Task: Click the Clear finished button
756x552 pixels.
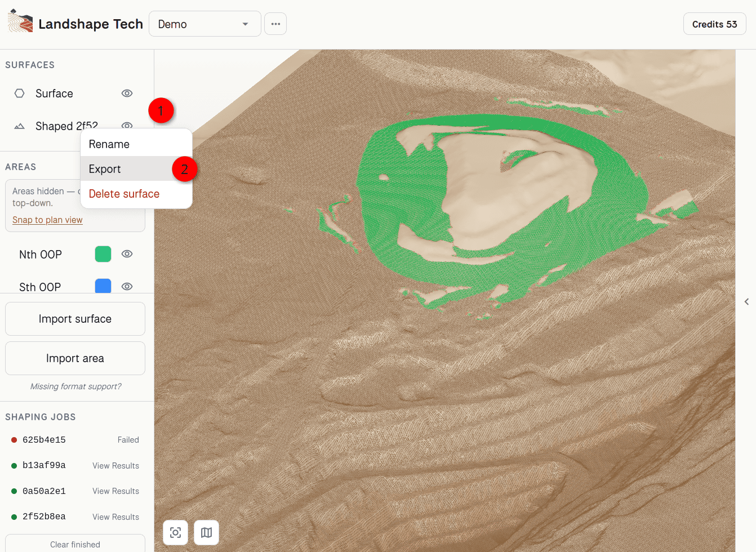Action: click(x=75, y=544)
